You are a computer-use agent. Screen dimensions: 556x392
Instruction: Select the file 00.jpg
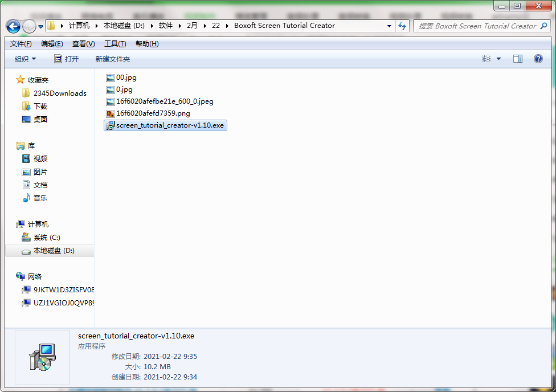[126, 77]
